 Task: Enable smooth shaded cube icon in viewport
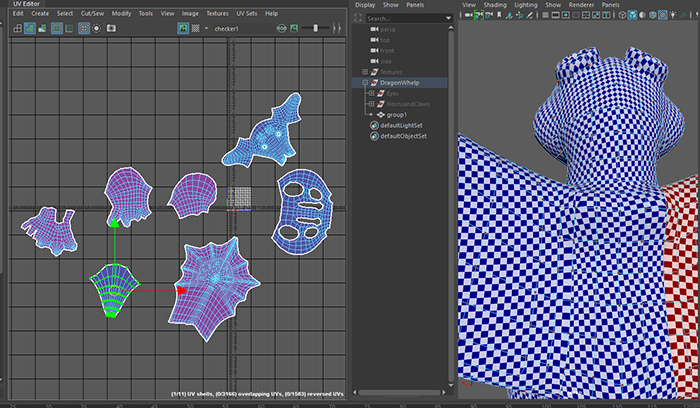pyautogui.click(x=633, y=15)
